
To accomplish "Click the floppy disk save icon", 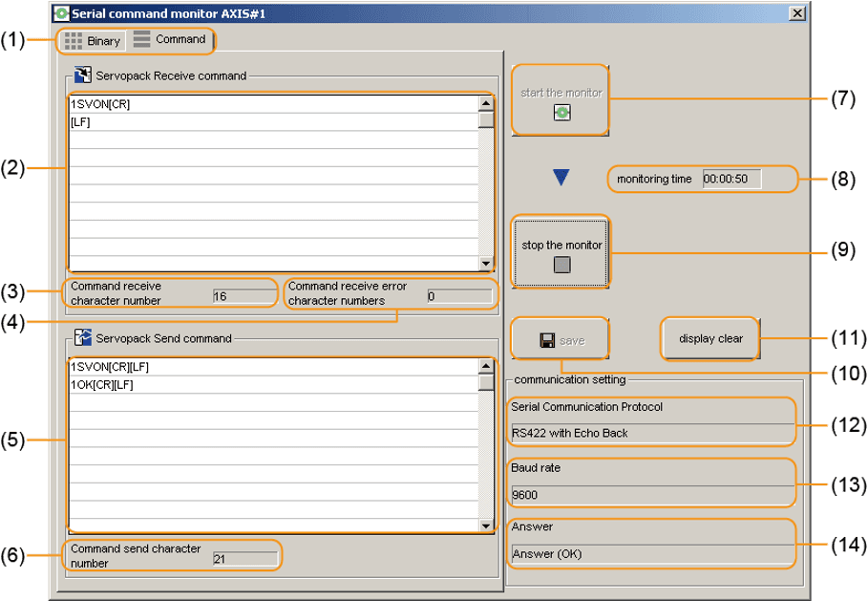I will (547, 340).
